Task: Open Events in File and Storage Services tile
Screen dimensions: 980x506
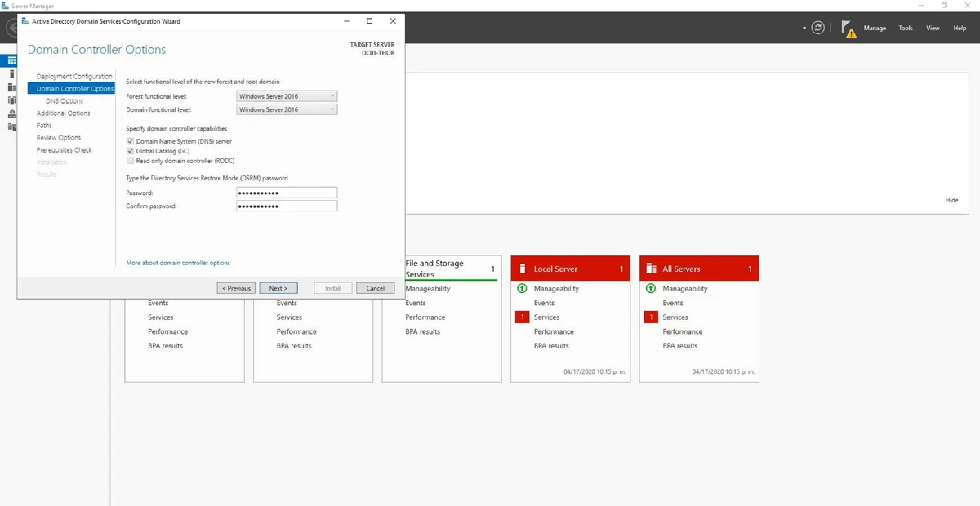Action: coord(416,303)
